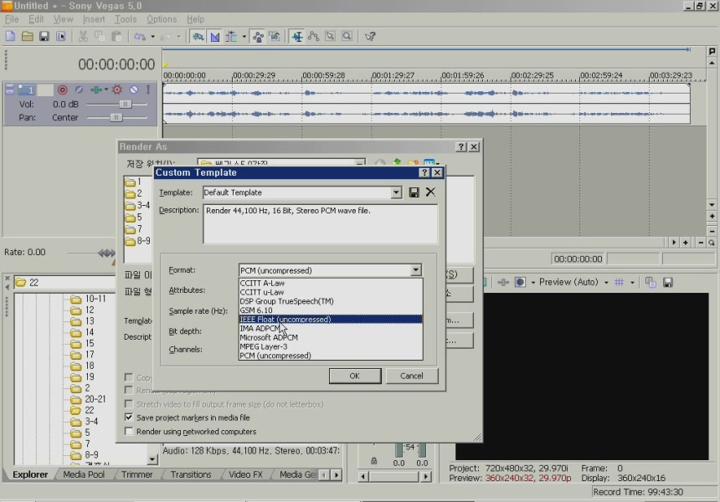Adjust the track Pan slider
720x502 pixels.
tap(116, 118)
